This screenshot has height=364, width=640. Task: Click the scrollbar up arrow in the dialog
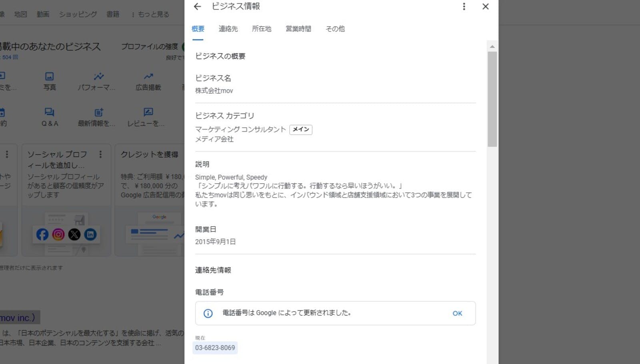(492, 46)
